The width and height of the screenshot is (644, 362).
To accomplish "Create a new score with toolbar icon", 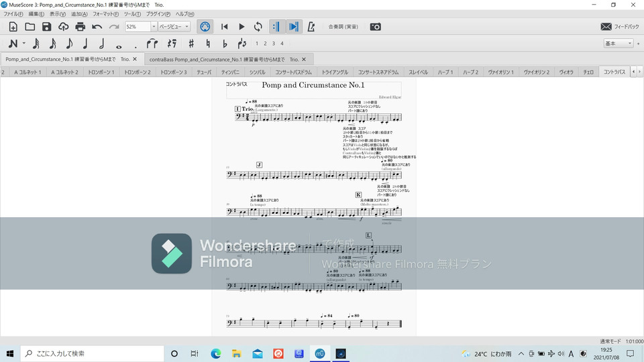I will tap(13, 27).
